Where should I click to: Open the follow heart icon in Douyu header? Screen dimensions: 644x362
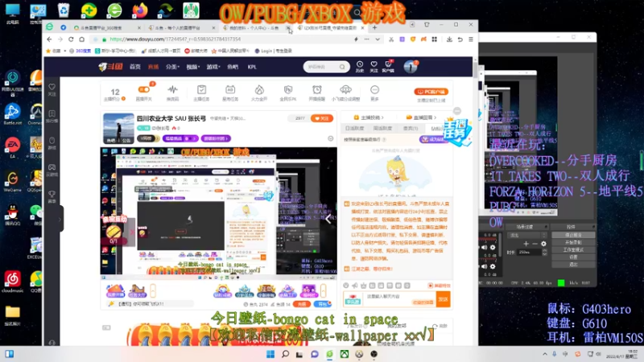374,64
